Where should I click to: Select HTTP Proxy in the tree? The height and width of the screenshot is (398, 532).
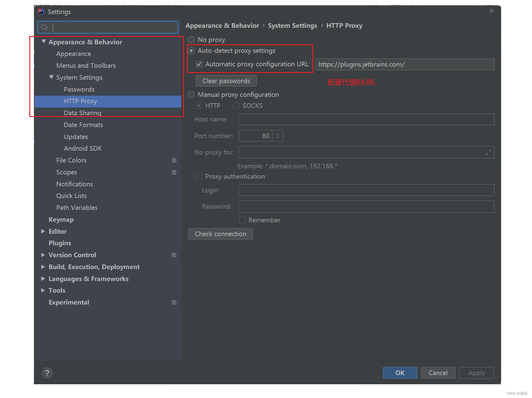coord(108,101)
